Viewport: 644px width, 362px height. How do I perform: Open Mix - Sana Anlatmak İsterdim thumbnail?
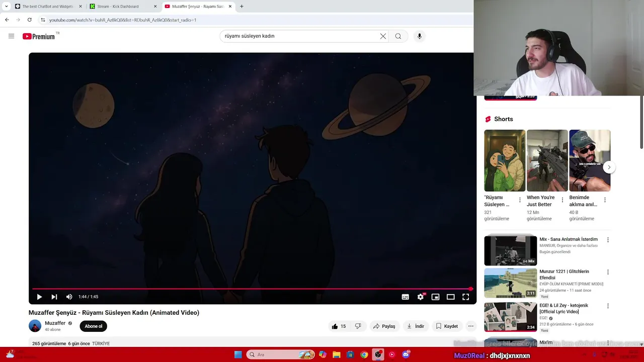tap(510, 250)
